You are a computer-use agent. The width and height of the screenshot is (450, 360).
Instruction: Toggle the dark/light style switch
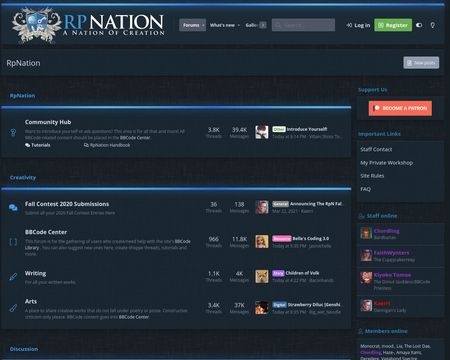coord(419,25)
